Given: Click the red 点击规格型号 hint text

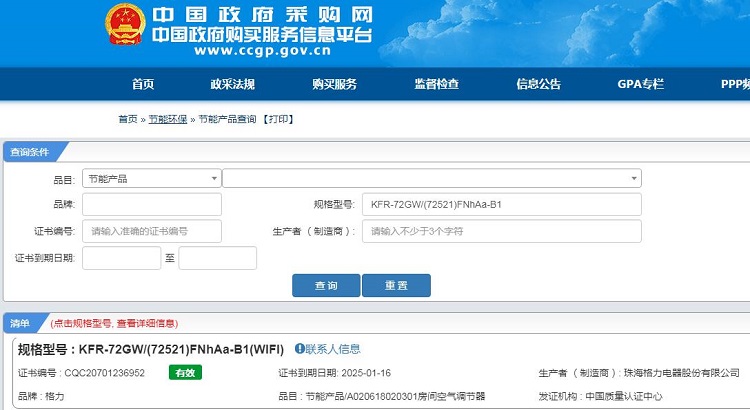Looking at the screenshot, I should tap(114, 324).
